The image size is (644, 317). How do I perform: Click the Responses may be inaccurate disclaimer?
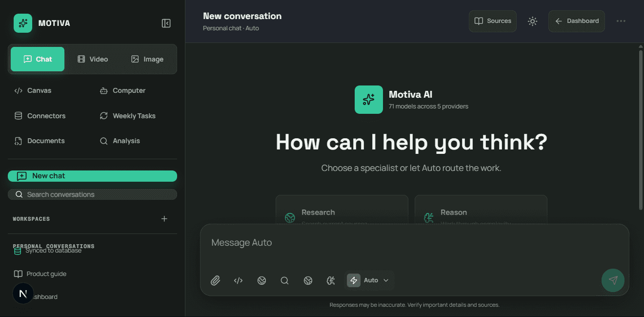(x=414, y=305)
